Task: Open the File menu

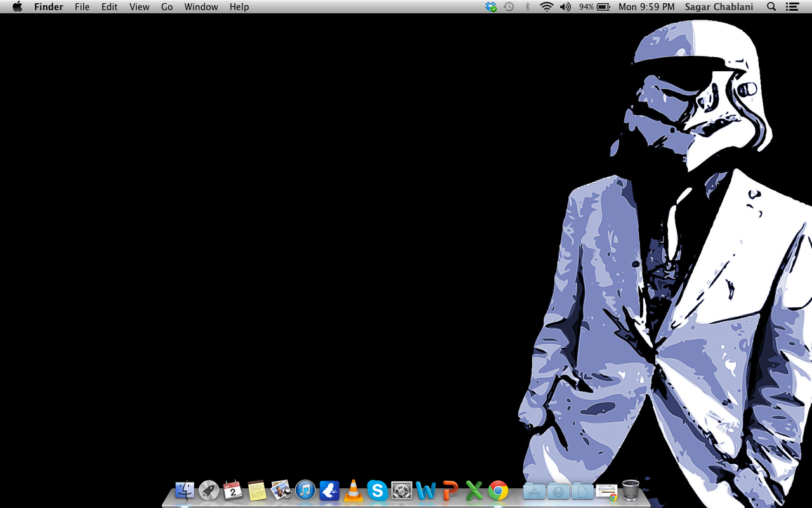Action: coord(82,7)
